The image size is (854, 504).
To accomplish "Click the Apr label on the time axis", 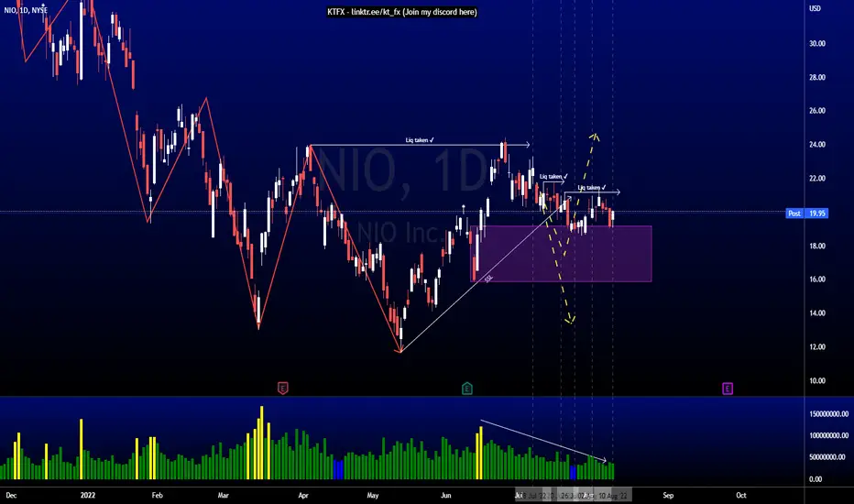I will [x=303, y=495].
